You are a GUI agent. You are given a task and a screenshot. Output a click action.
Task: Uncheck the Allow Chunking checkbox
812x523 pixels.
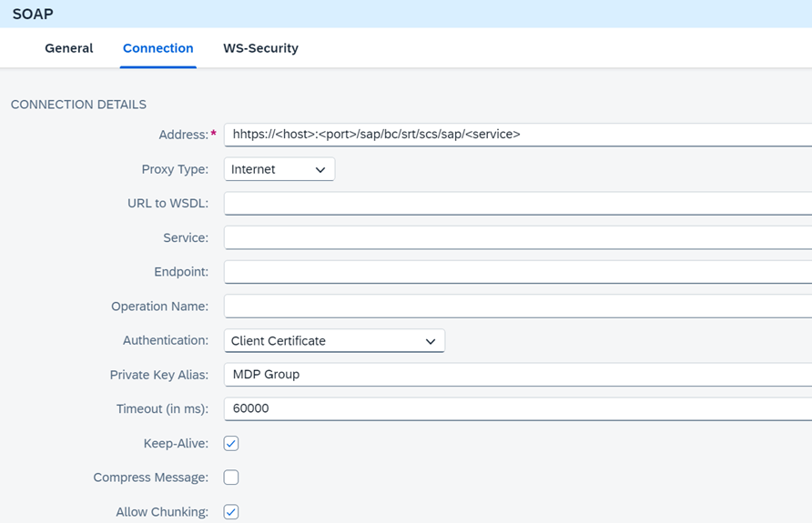231,512
